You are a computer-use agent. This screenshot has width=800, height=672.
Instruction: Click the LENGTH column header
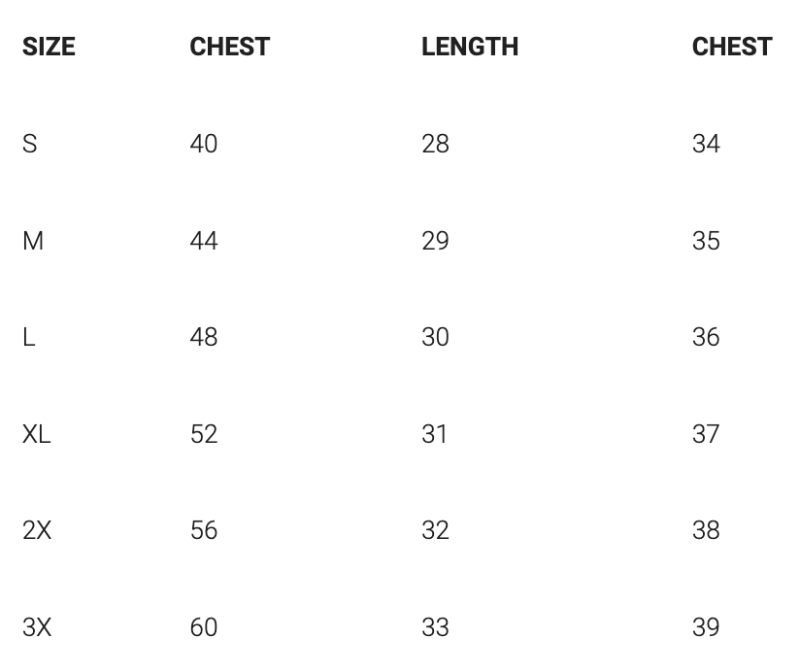click(470, 47)
